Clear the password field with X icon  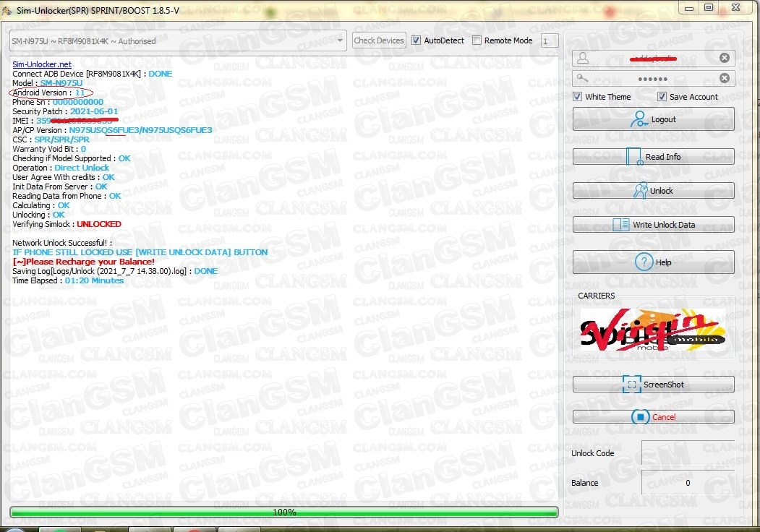724,78
